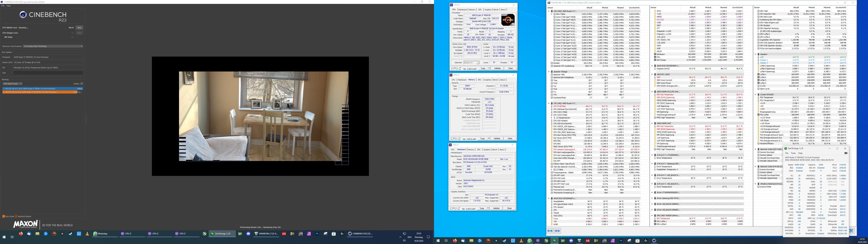The height and width of the screenshot is (244, 868).
Task: Click the ZenTimings screenshot camera icon
Action: click(x=846, y=153)
